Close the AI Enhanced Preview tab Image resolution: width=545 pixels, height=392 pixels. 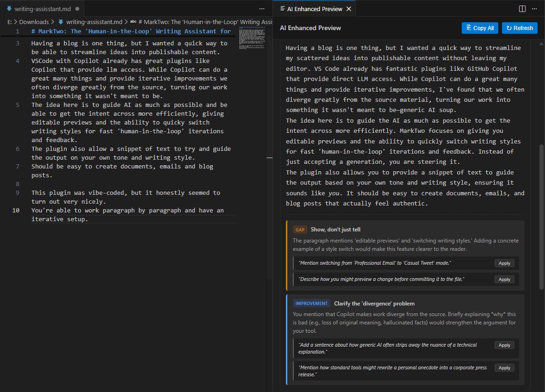[349, 9]
